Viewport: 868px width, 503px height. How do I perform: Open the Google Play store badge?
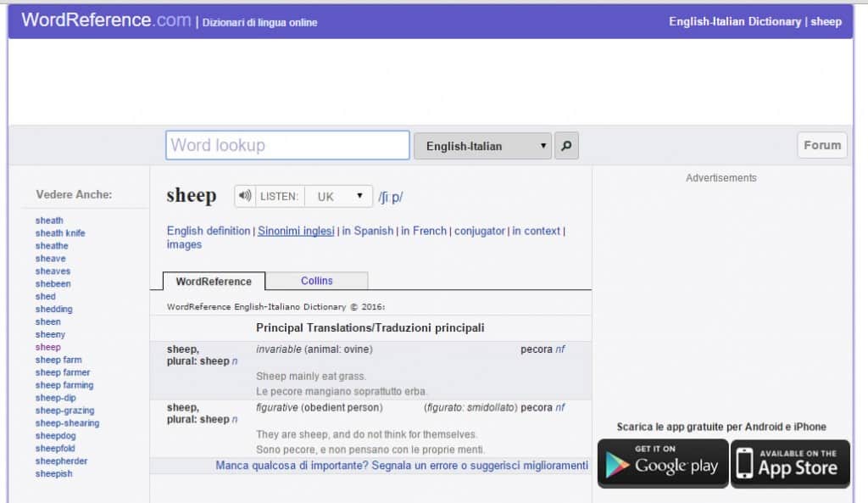pyautogui.click(x=662, y=463)
